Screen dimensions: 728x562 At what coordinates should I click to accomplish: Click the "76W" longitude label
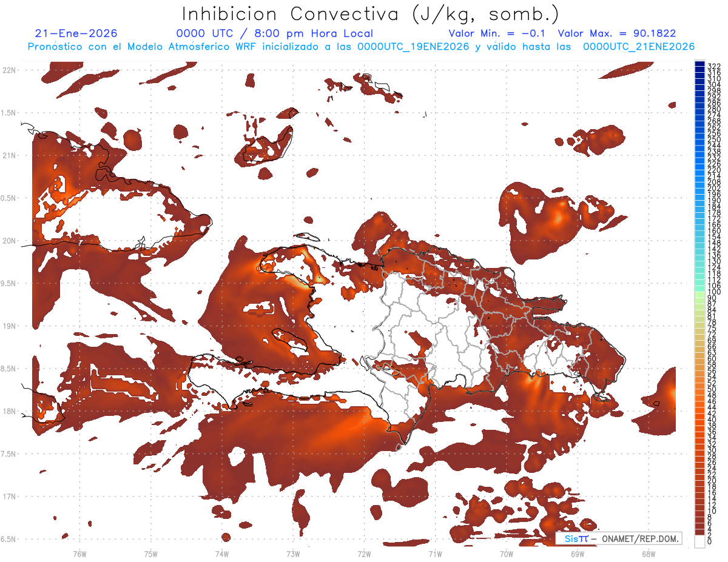click(x=79, y=554)
